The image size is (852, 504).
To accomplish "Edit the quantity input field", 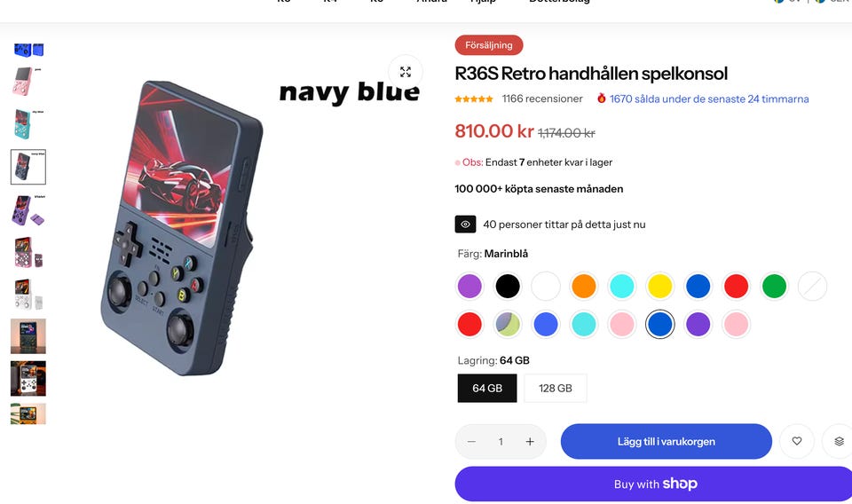I will [501, 442].
